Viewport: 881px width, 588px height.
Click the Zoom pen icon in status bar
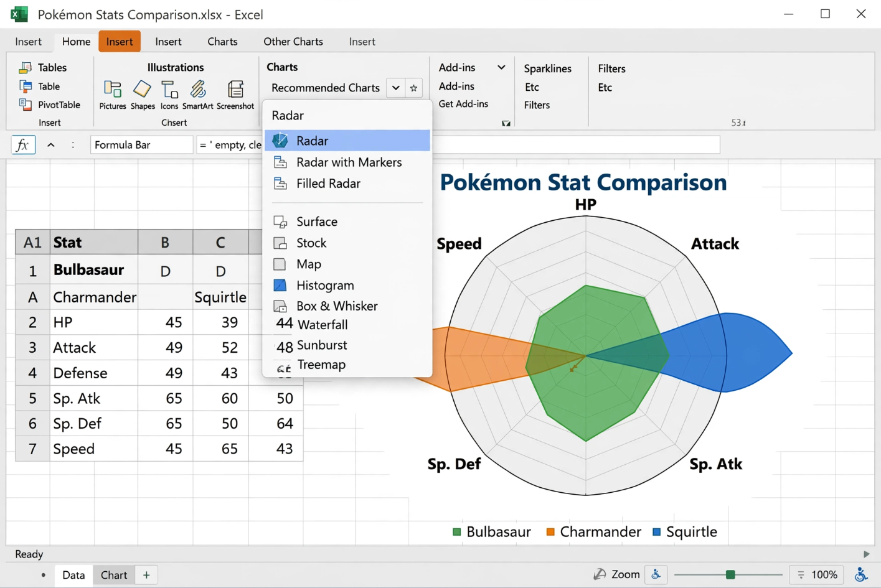(x=600, y=574)
